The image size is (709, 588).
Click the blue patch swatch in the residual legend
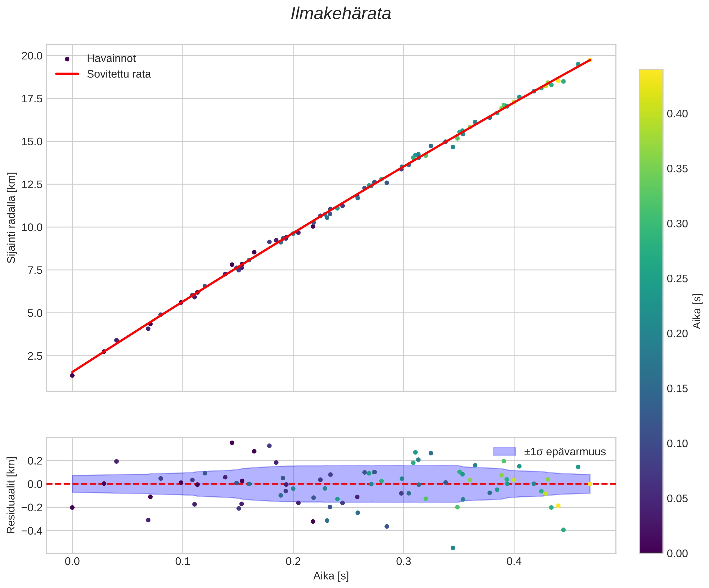point(505,452)
